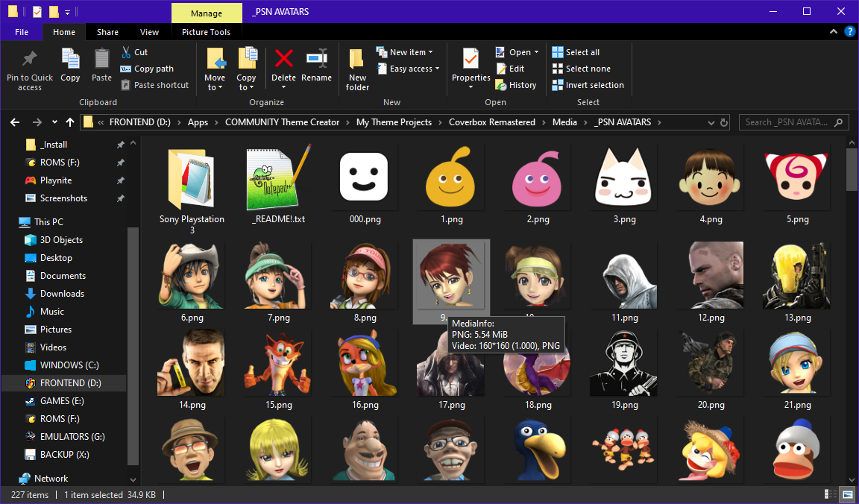
Task: Switch to the Share tab
Action: [108, 32]
